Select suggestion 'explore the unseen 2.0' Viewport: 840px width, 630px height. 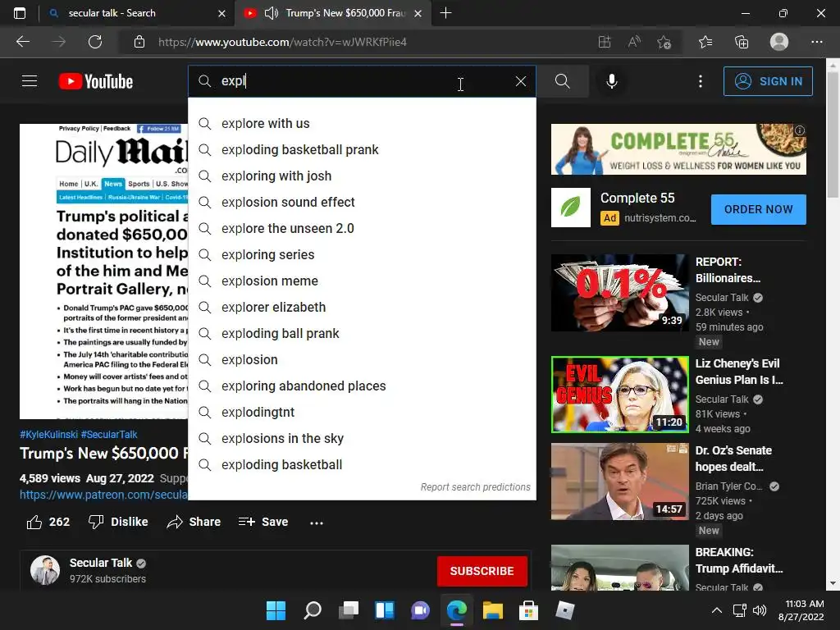[x=362, y=228]
